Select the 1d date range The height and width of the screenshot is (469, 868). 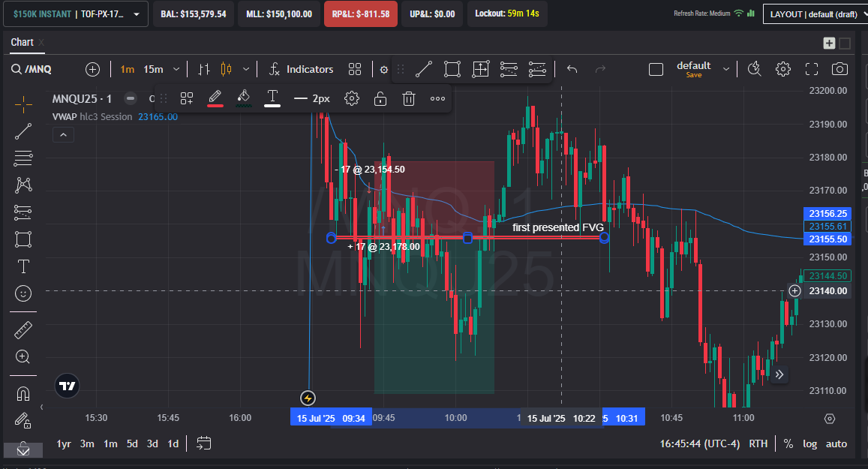(173, 443)
